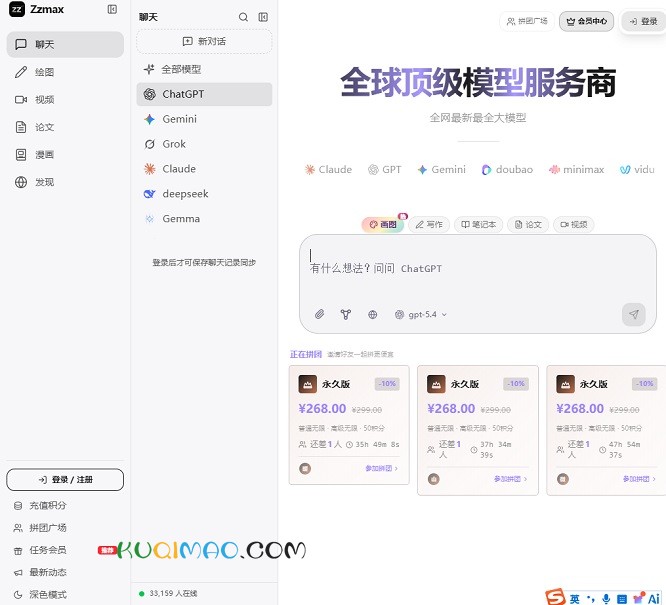Select Gemma in the model list
Viewport: 666px width, 605px height.
point(204,219)
